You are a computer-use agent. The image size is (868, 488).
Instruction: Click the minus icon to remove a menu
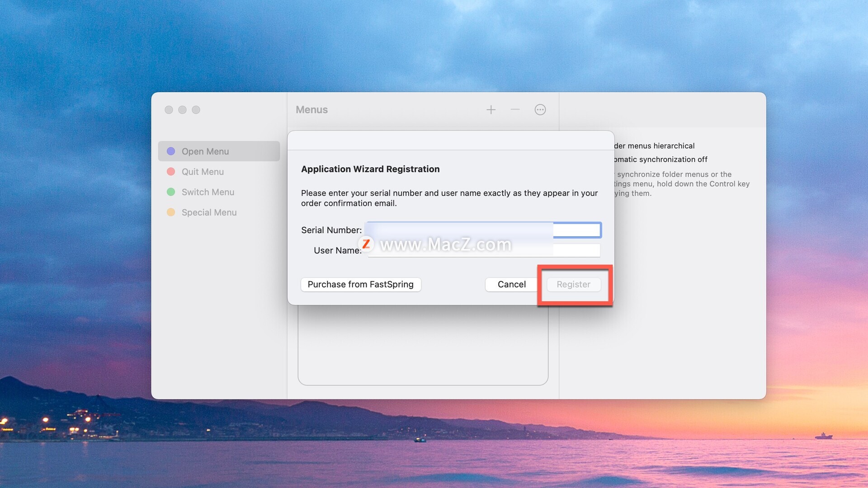[515, 110]
